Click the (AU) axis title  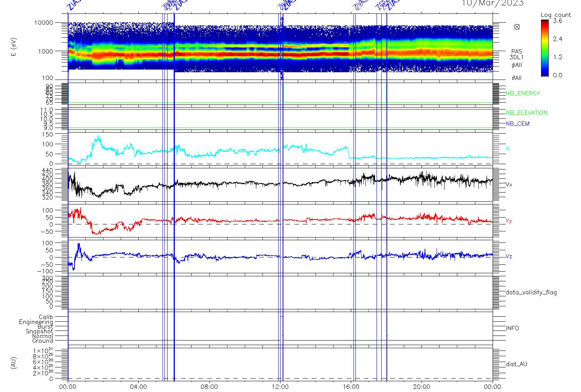click(x=14, y=363)
